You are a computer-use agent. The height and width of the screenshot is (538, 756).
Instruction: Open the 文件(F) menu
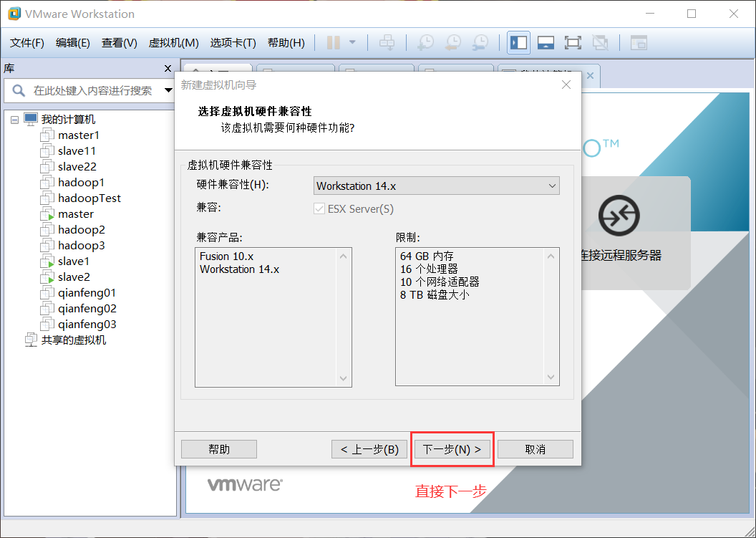[27, 43]
